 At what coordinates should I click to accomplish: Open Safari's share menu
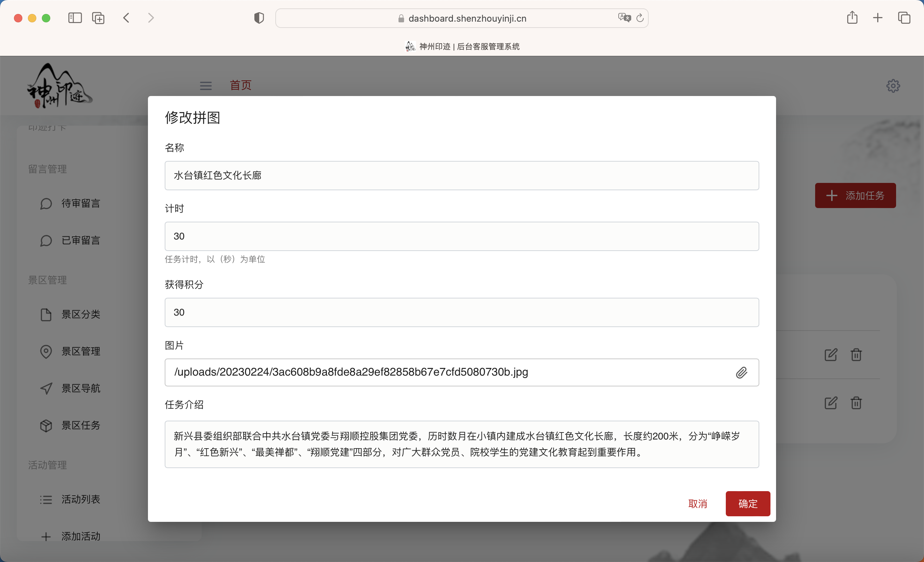pyautogui.click(x=852, y=18)
